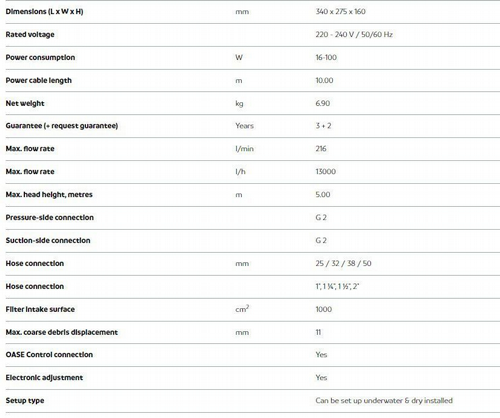Screen dimensions: 500x418
Task: Click the 25 / 32 / 38 / 50 hose value
Action: pos(343,263)
